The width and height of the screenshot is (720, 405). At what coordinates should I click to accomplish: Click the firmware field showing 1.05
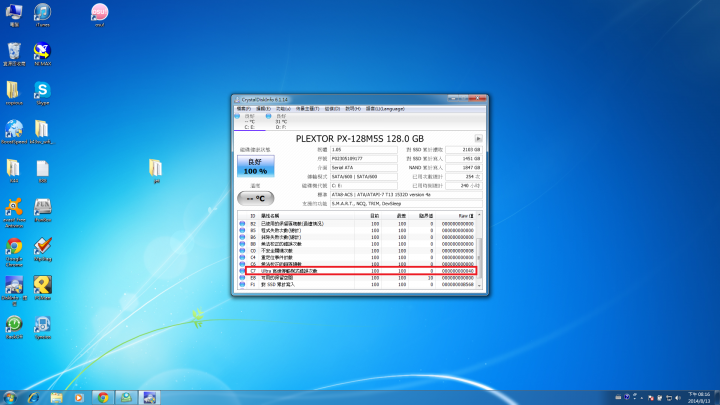pyautogui.click(x=364, y=150)
